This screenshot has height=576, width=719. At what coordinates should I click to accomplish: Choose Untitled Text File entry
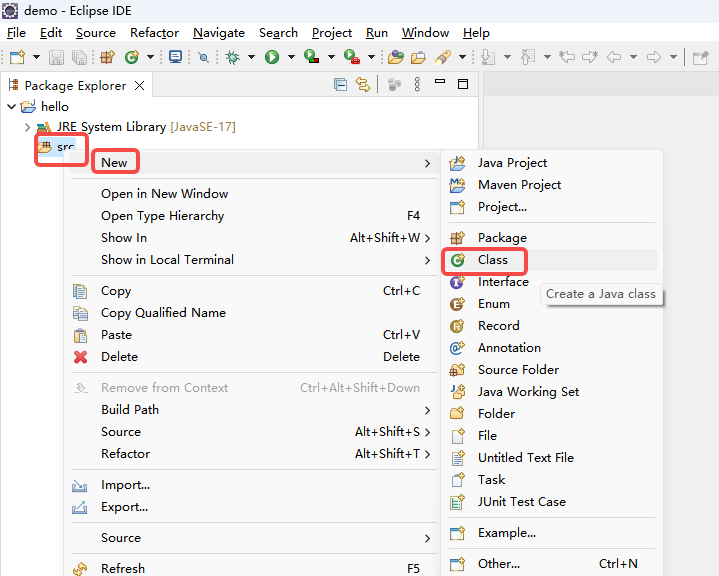(x=551, y=458)
